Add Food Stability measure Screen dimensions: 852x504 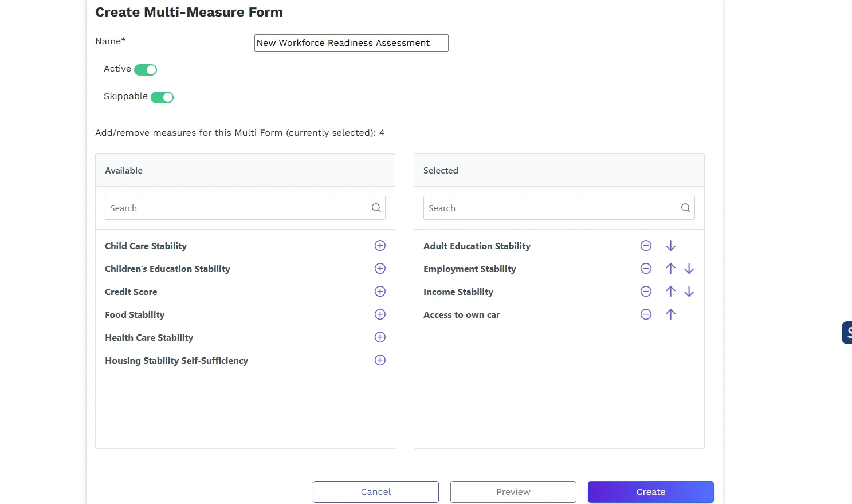pyautogui.click(x=380, y=314)
